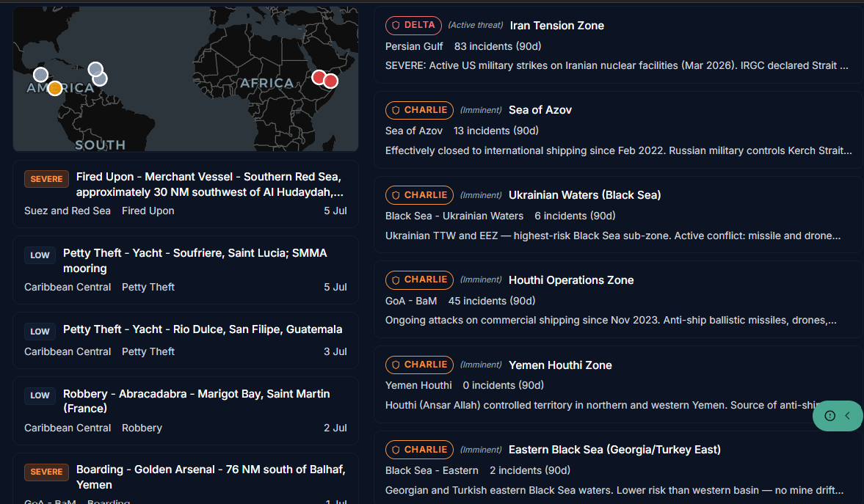Click the shield icon in the DELTA badge
864x504 pixels.
click(x=396, y=26)
